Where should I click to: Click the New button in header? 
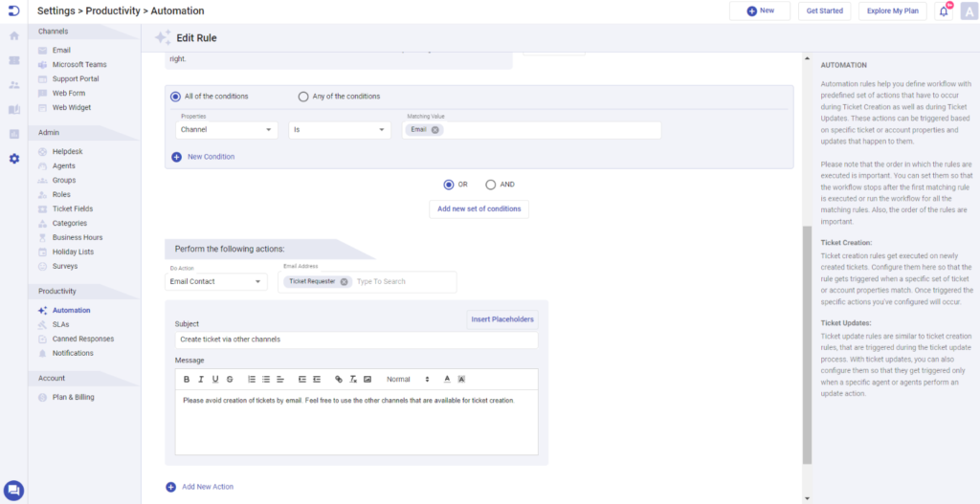click(760, 11)
